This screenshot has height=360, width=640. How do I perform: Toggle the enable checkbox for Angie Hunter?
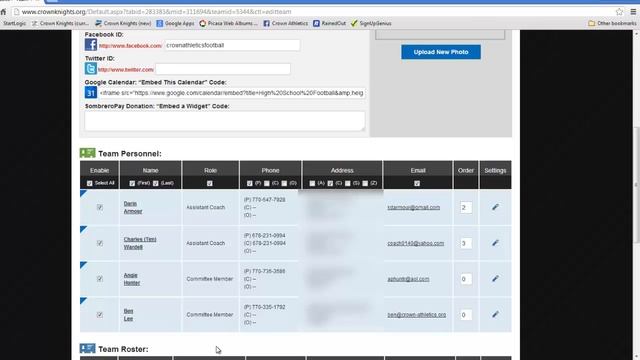pyautogui.click(x=100, y=278)
